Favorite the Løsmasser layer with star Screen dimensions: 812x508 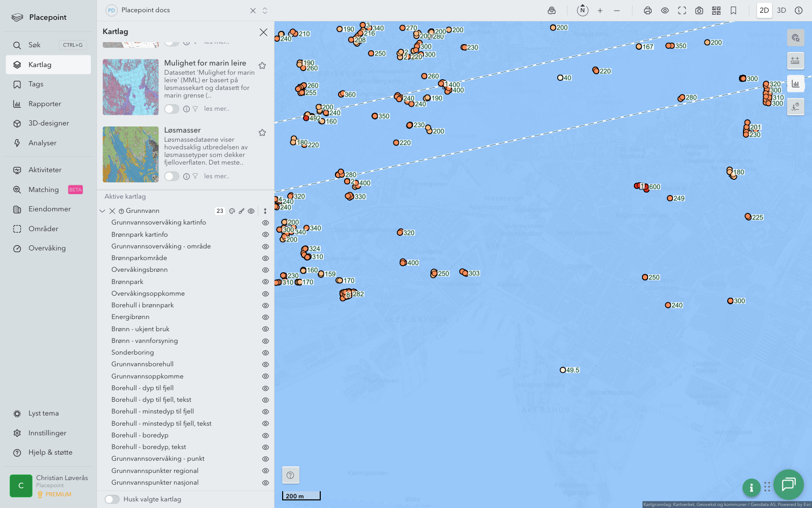click(x=262, y=133)
